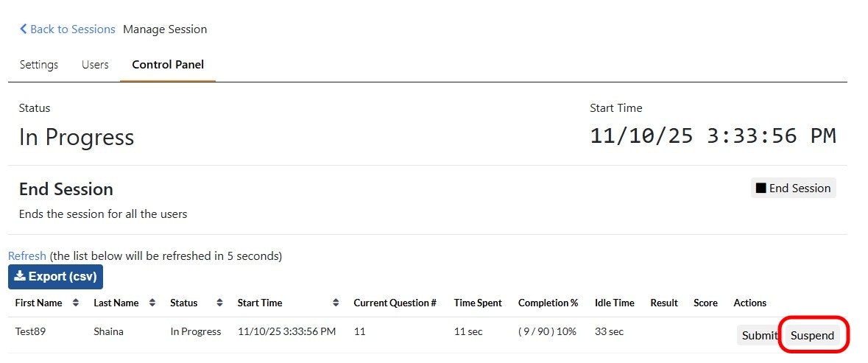
Task: Click the download icon on Export button
Action: pos(20,277)
